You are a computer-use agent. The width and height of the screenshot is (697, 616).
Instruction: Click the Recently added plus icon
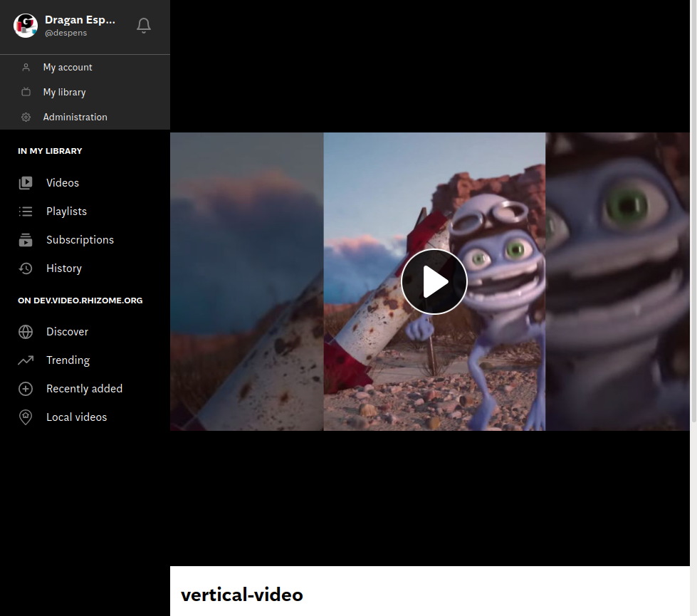(x=26, y=389)
